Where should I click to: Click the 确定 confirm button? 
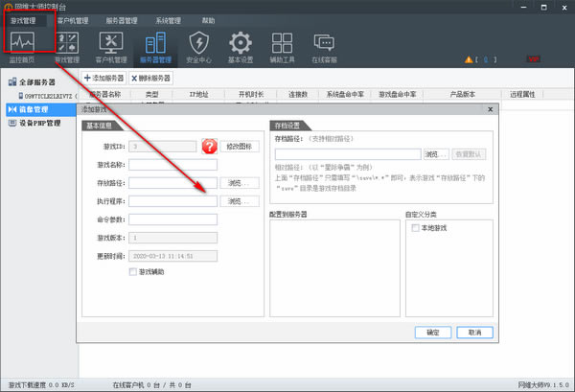tap(432, 332)
